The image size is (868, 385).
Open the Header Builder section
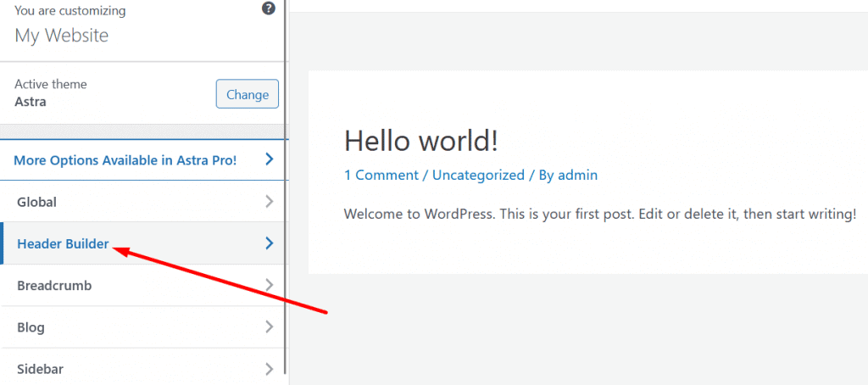(142, 243)
